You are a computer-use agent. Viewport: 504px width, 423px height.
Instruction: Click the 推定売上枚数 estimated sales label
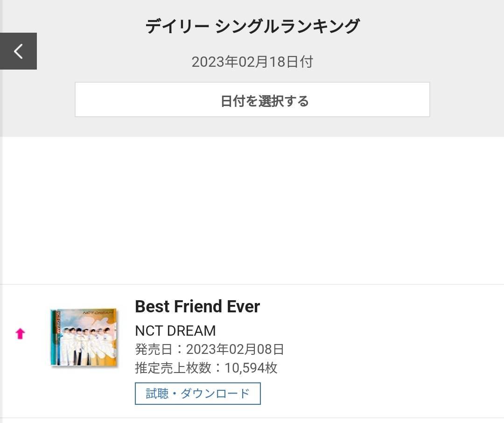(173, 367)
